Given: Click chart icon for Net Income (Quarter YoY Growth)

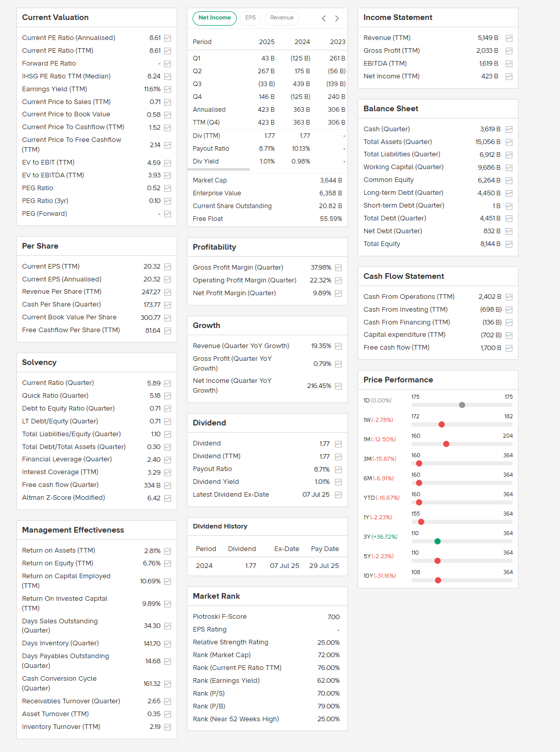Looking at the screenshot, I should tap(338, 387).
